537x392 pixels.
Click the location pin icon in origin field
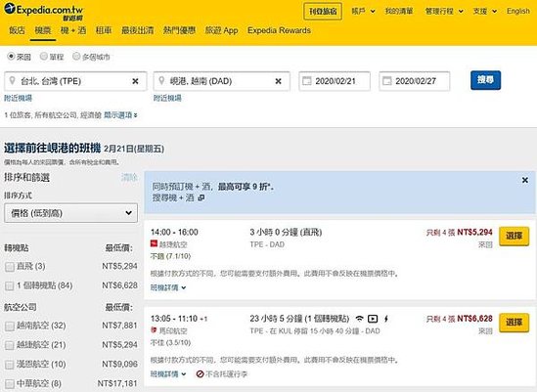pyautogui.click(x=12, y=81)
